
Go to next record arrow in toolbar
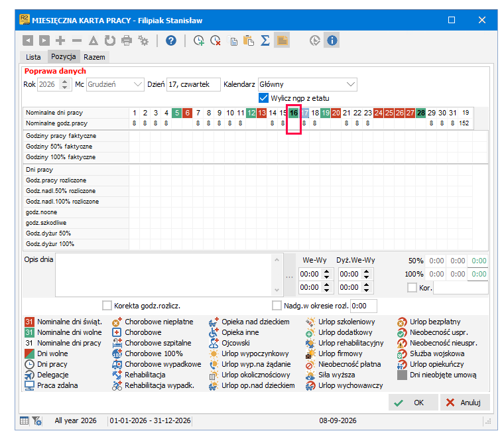44,40
